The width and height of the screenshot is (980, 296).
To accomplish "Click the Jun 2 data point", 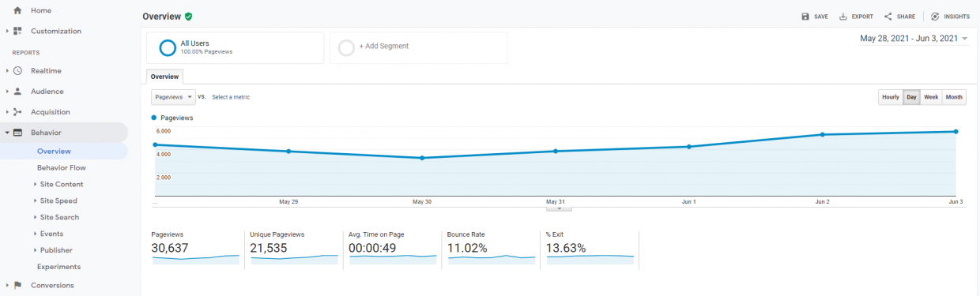I will [823, 134].
